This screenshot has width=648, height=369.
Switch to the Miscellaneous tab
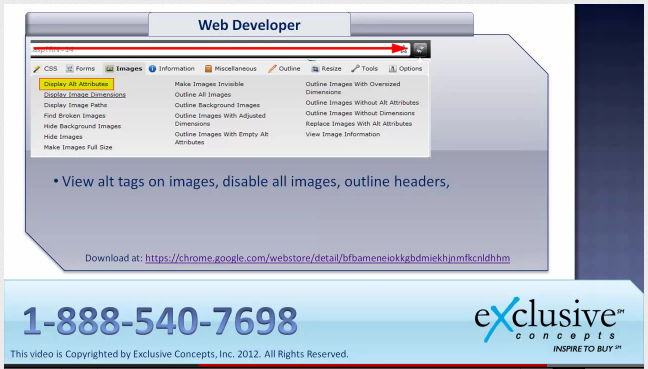point(231,69)
